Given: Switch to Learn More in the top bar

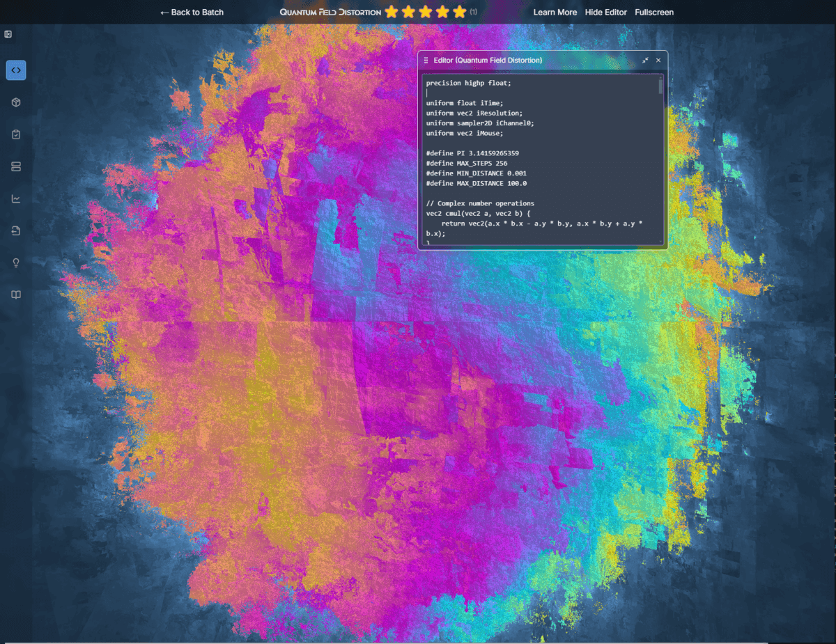Looking at the screenshot, I should pos(555,12).
